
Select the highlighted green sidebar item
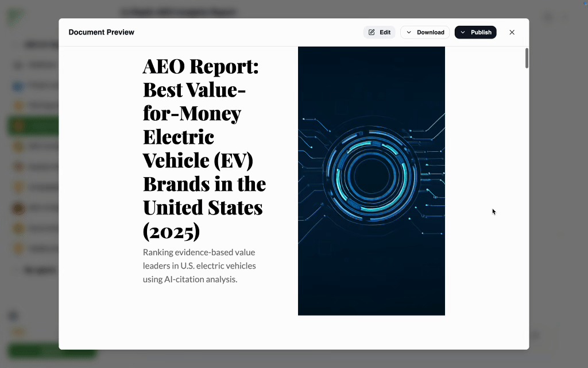tap(33, 126)
